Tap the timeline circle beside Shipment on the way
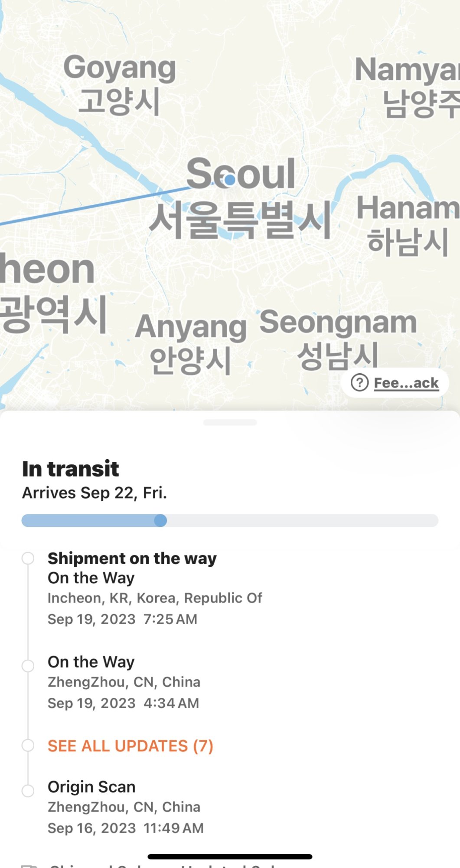460x868 pixels. [28, 558]
